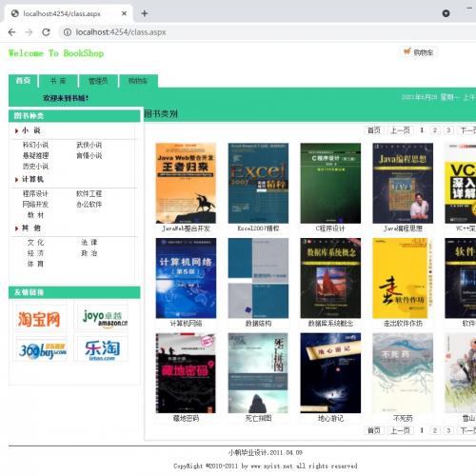The height and width of the screenshot is (476, 476).
Task: Open the 言情小说 subcategory
Action: point(89,155)
